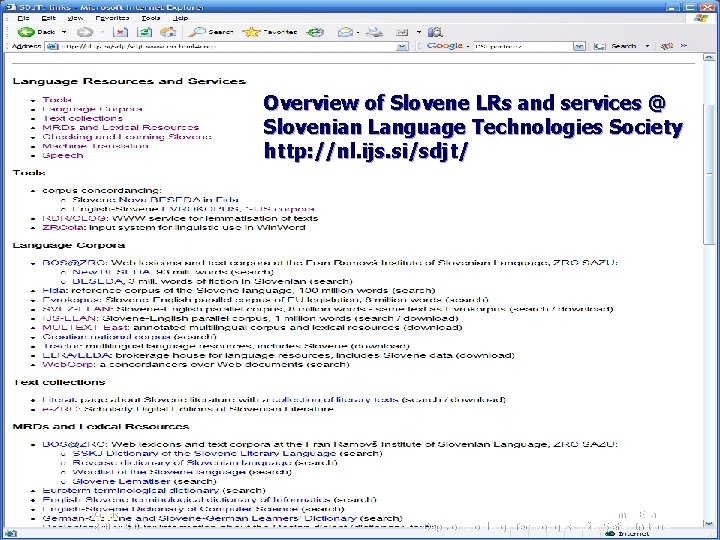The image size is (720, 540).
Task: Click the Google toolbar search field
Action: coord(523,46)
